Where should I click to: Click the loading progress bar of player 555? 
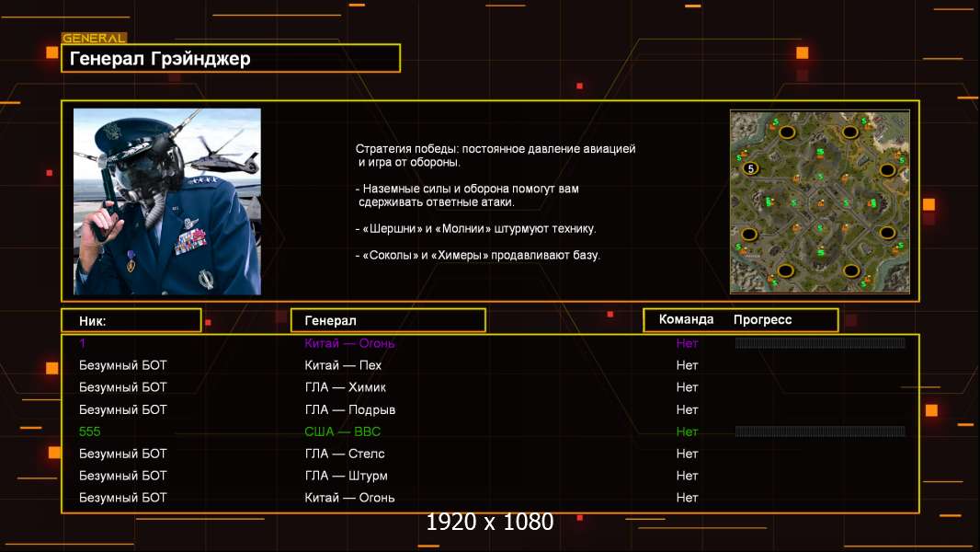click(x=820, y=431)
